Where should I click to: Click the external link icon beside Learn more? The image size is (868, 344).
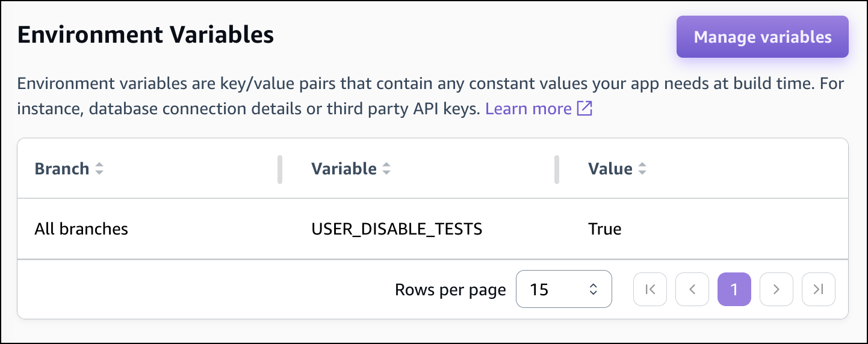coord(584,109)
